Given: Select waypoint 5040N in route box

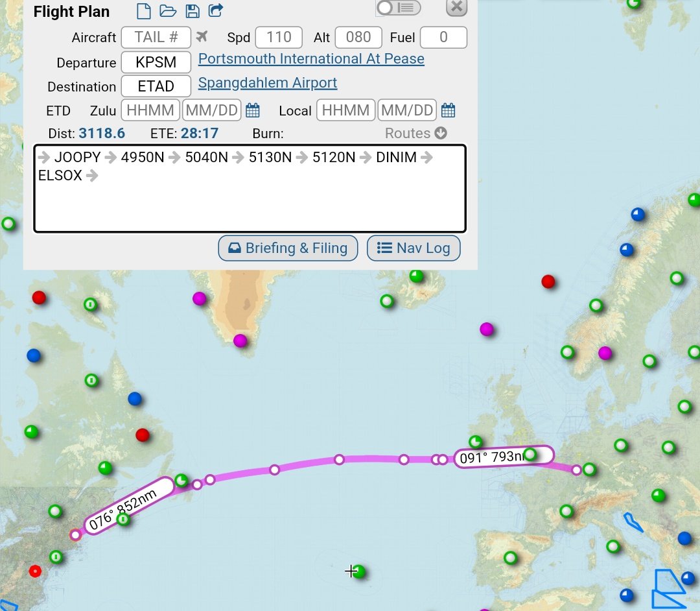Looking at the screenshot, I should click(206, 157).
